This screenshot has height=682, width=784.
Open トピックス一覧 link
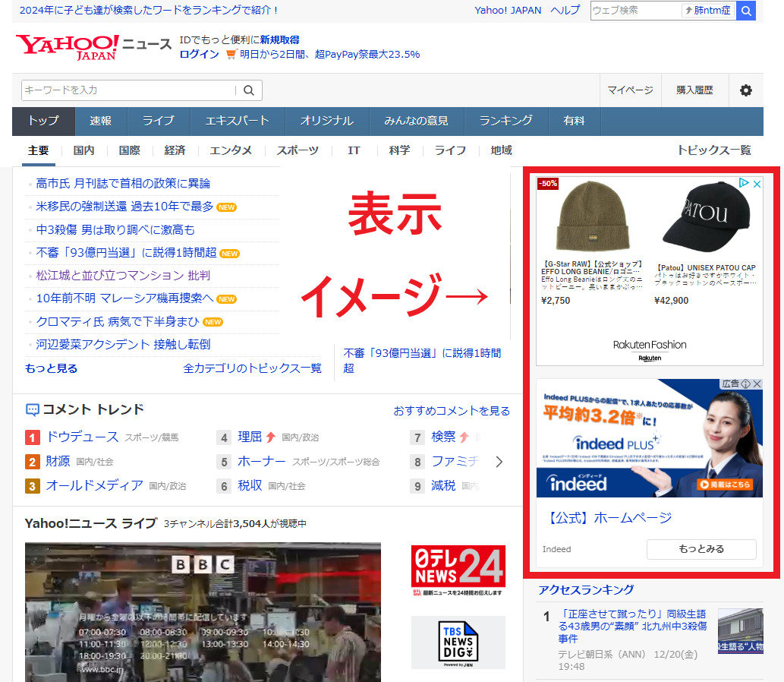[714, 150]
